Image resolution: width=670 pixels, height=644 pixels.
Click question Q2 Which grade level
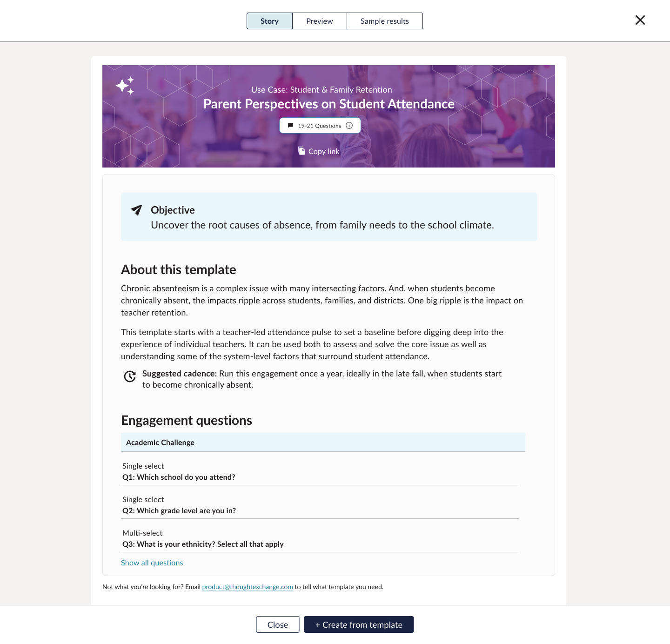179,510
